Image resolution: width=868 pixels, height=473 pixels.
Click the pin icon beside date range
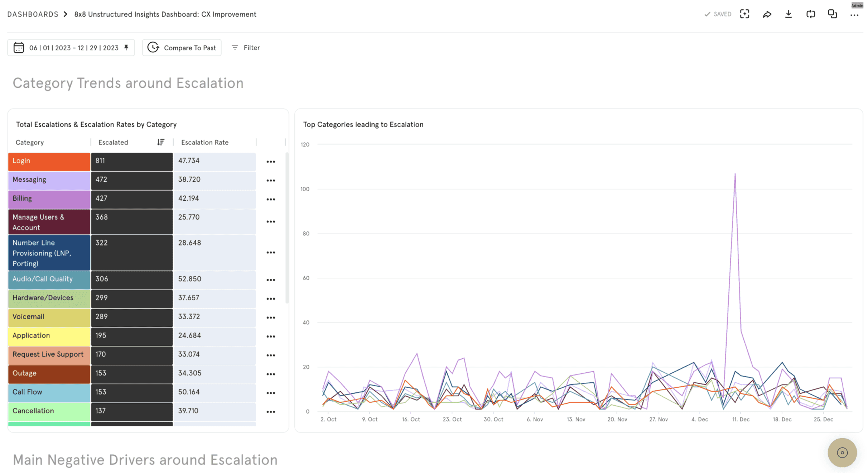126,48
